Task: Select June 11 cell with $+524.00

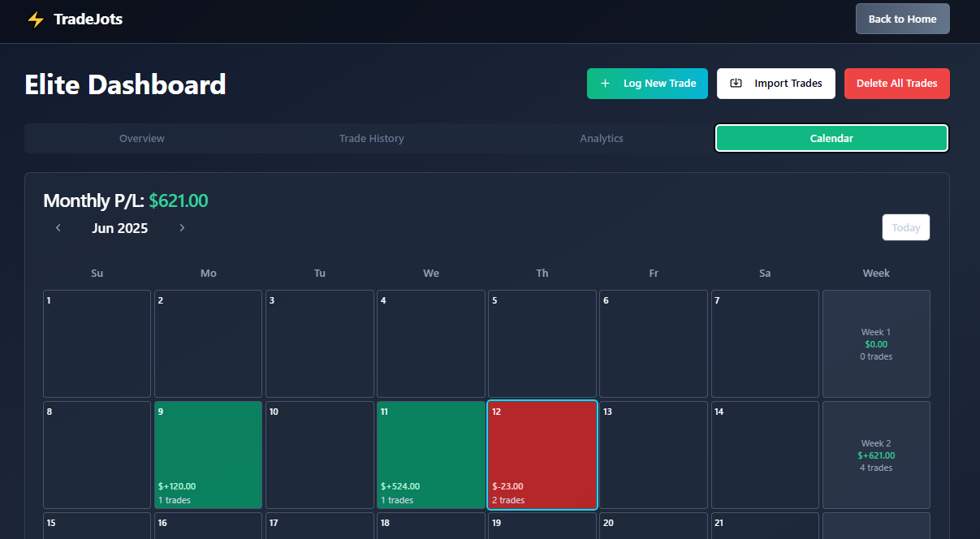Action: coord(430,455)
